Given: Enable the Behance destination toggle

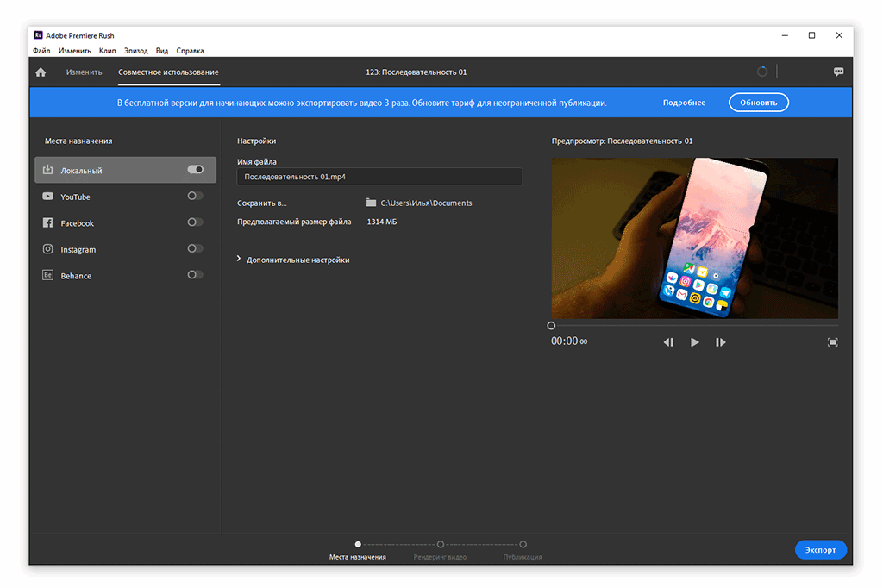Looking at the screenshot, I should [x=196, y=275].
